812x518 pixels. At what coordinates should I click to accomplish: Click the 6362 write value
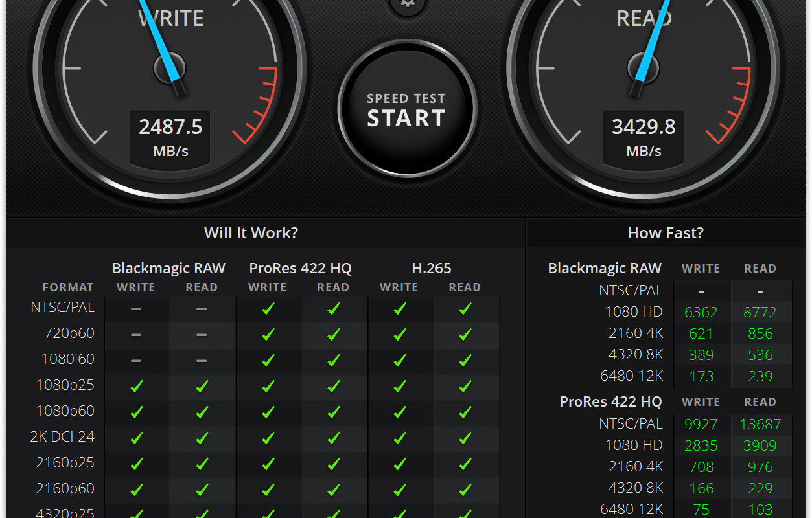tap(701, 313)
